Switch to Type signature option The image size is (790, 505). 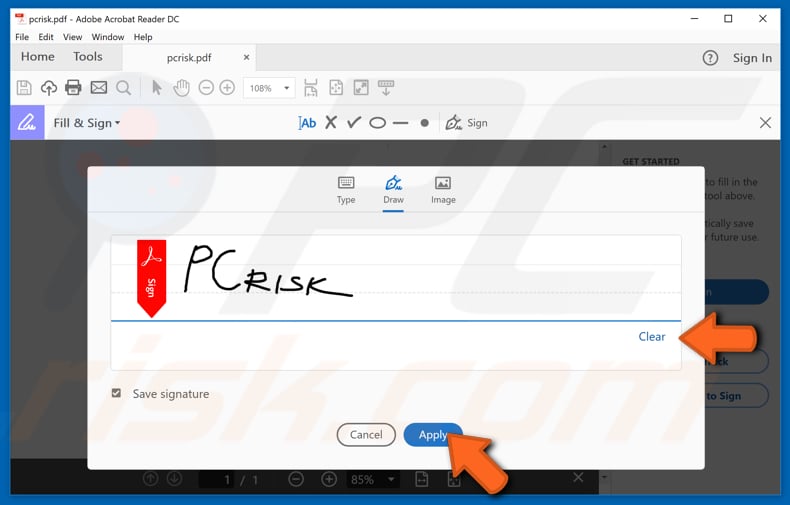[x=346, y=190]
